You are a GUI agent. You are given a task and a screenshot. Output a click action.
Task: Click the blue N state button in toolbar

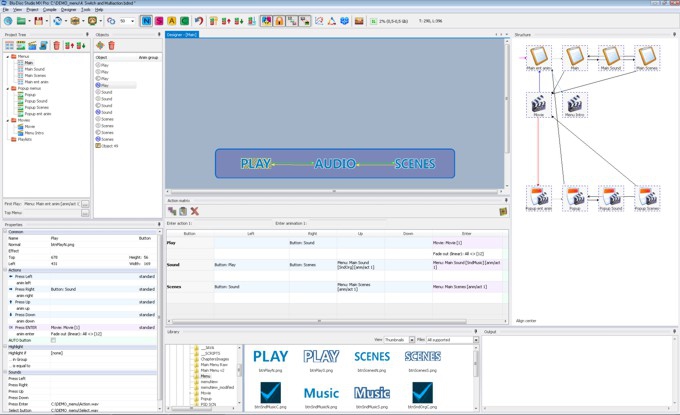point(147,20)
